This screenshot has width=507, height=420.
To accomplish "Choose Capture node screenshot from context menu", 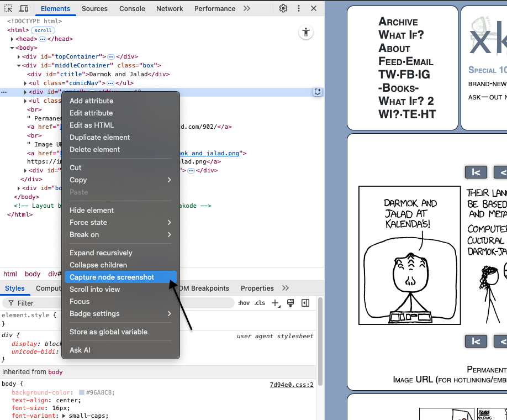I will tap(112, 277).
